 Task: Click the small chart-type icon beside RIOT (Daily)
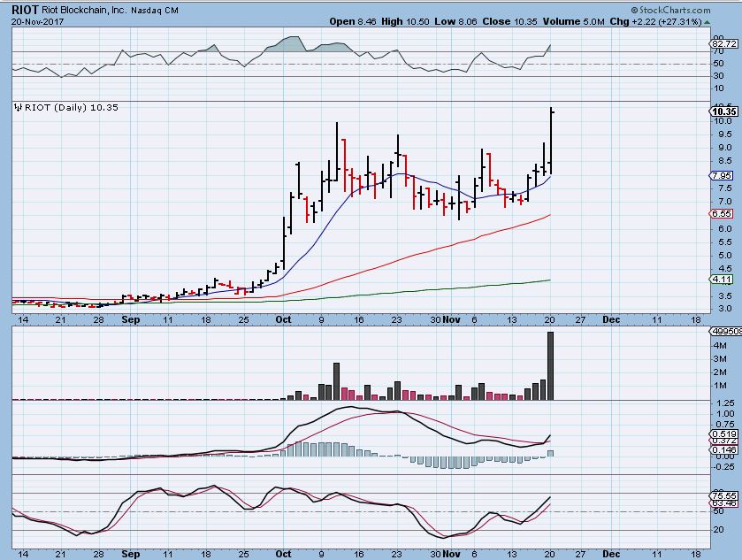pos(15,107)
